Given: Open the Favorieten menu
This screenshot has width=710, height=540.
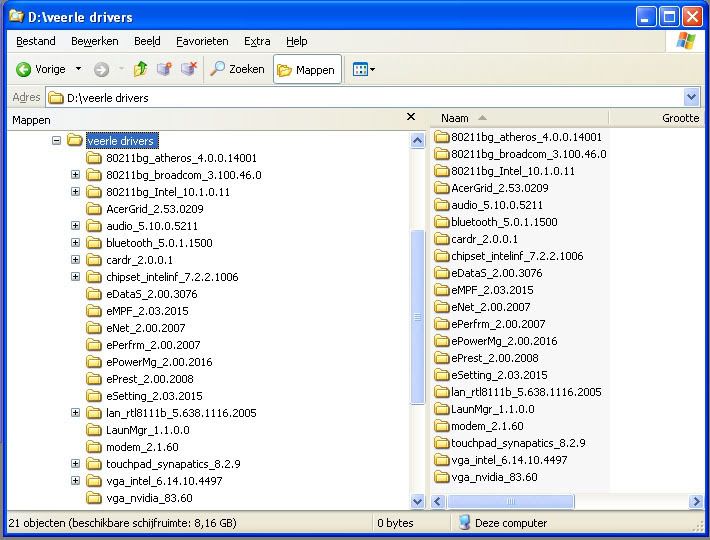Looking at the screenshot, I should point(202,41).
